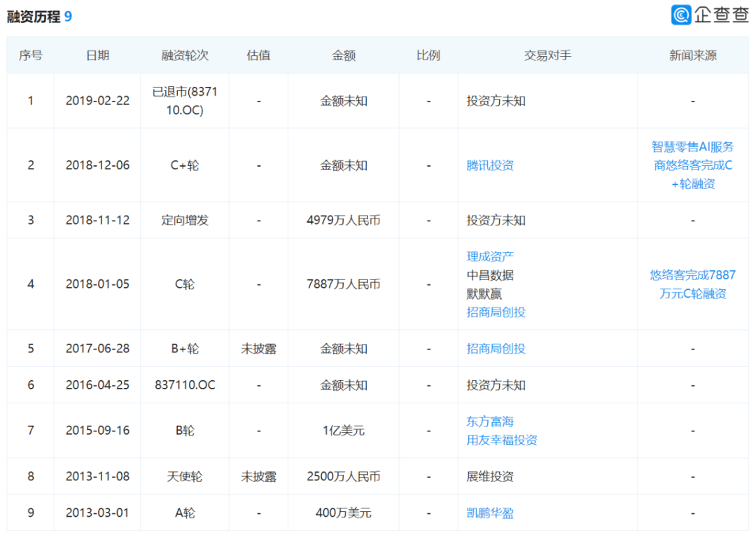
Task: Click the 交易对手 column header
Action: click(x=547, y=55)
